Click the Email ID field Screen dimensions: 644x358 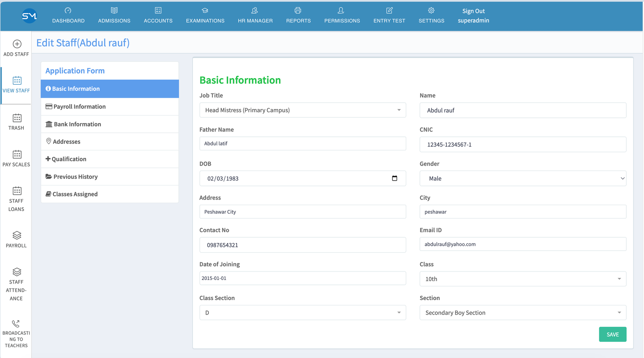pyautogui.click(x=523, y=244)
